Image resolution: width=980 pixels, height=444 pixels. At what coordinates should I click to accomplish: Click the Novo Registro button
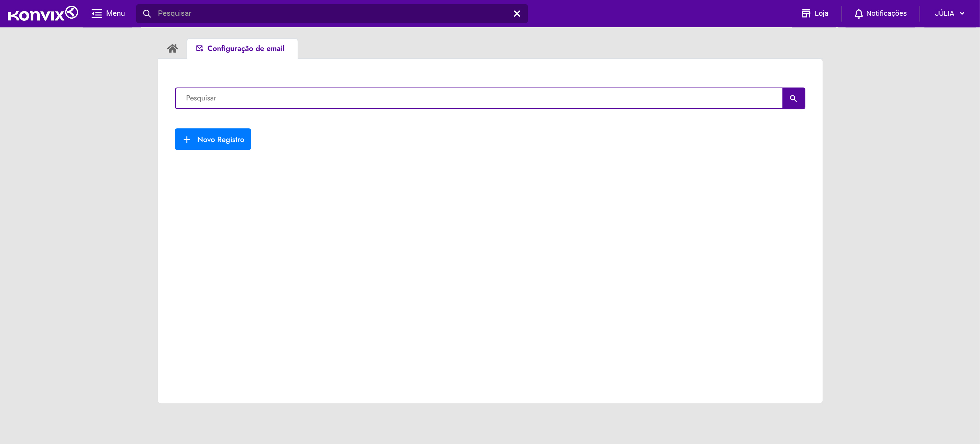213,139
